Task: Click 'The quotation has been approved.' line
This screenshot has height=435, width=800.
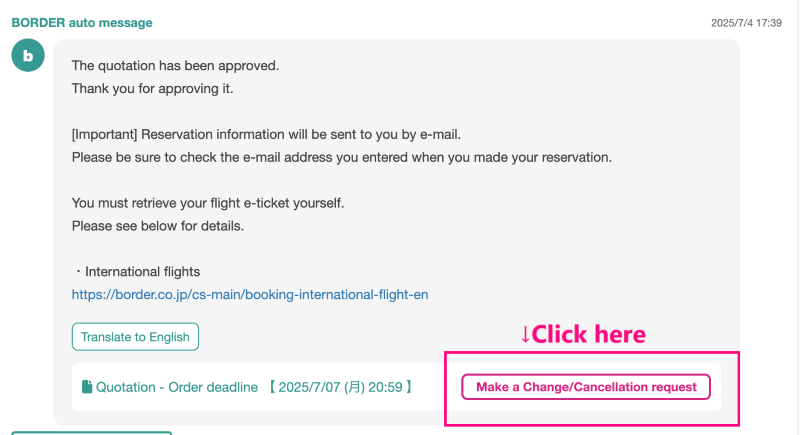Action: 175,66
